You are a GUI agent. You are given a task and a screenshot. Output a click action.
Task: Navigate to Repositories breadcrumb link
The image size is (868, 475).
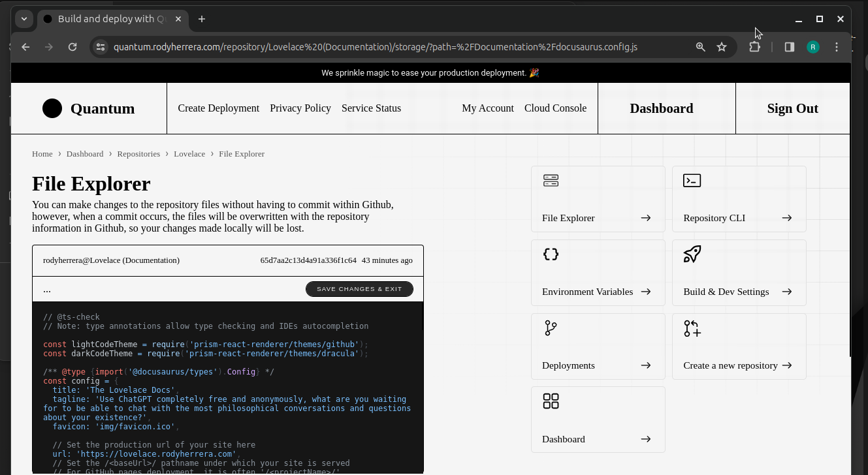click(x=138, y=154)
